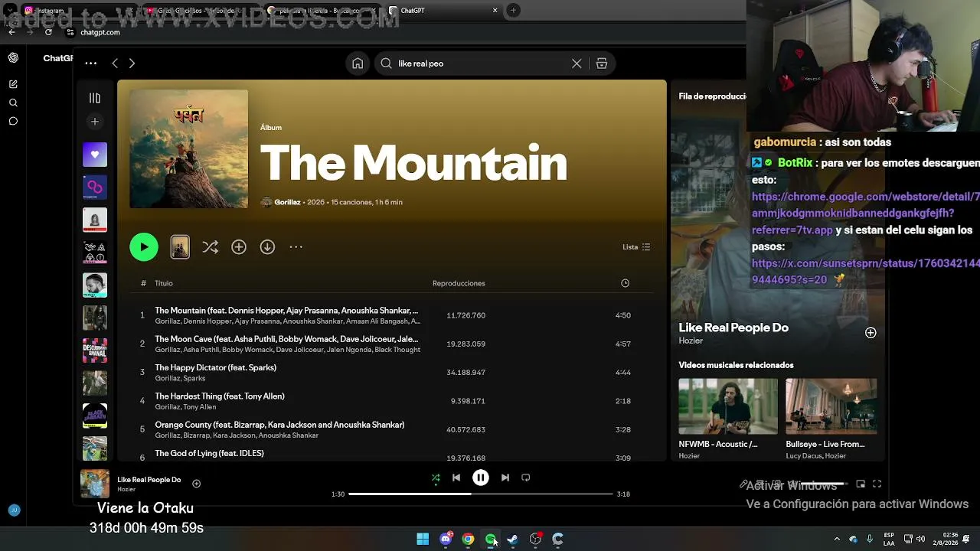Screen dimensions: 980x551
Task: Close the ChatGPT browser tab
Action: click(495, 11)
